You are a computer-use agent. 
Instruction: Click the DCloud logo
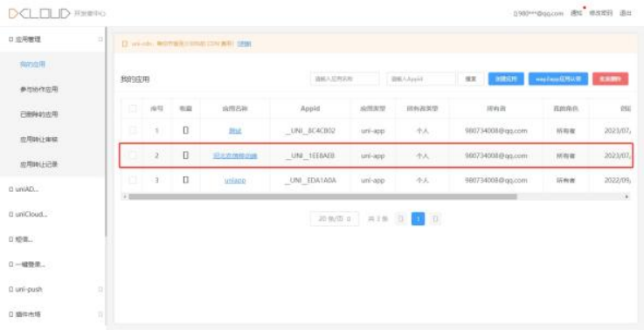click(39, 13)
